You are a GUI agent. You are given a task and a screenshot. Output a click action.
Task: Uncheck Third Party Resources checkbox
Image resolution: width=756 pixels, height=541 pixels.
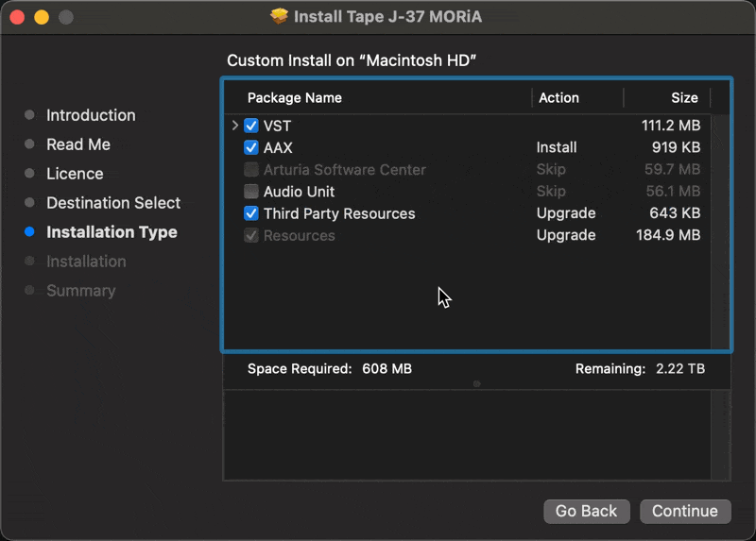[x=251, y=213]
